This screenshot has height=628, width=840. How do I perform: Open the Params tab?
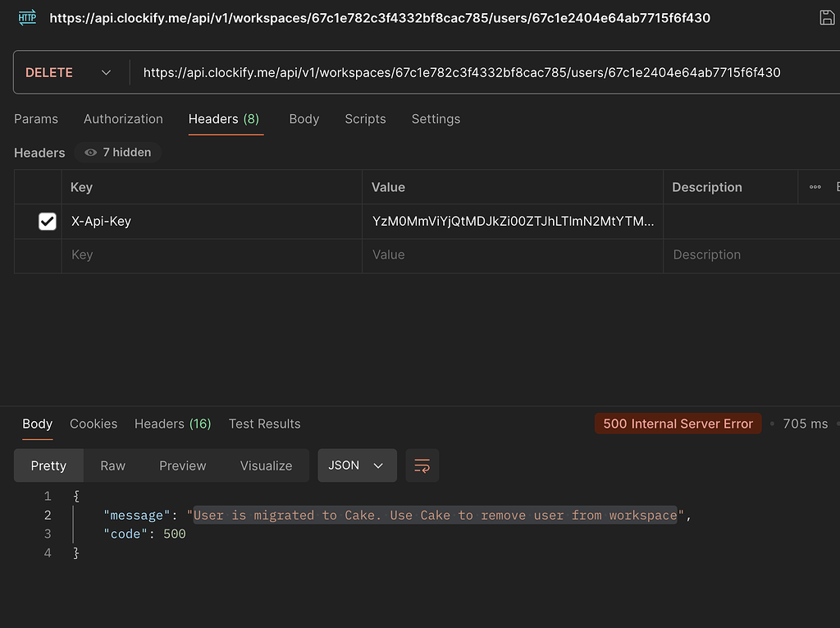coord(36,119)
